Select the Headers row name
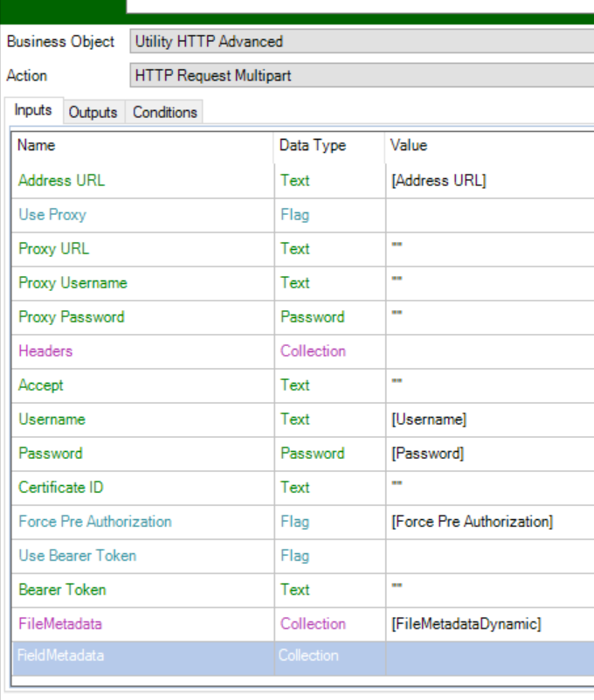This screenshot has width=594, height=700. click(x=45, y=351)
